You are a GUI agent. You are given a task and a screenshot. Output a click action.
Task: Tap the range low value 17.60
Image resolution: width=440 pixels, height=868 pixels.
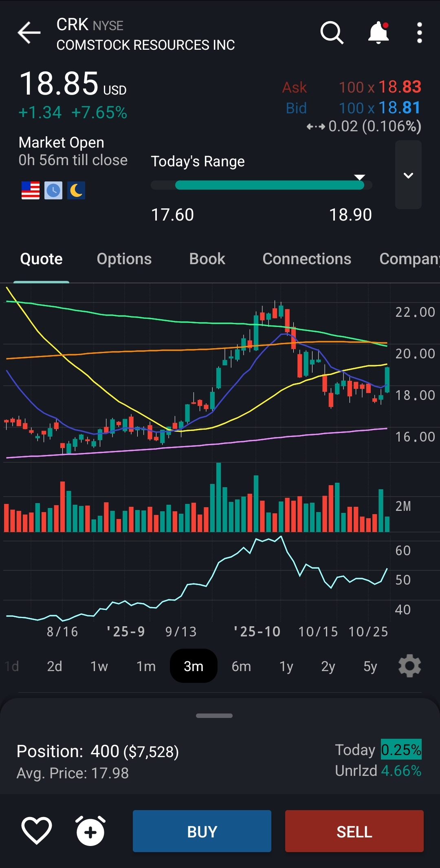coord(172,215)
